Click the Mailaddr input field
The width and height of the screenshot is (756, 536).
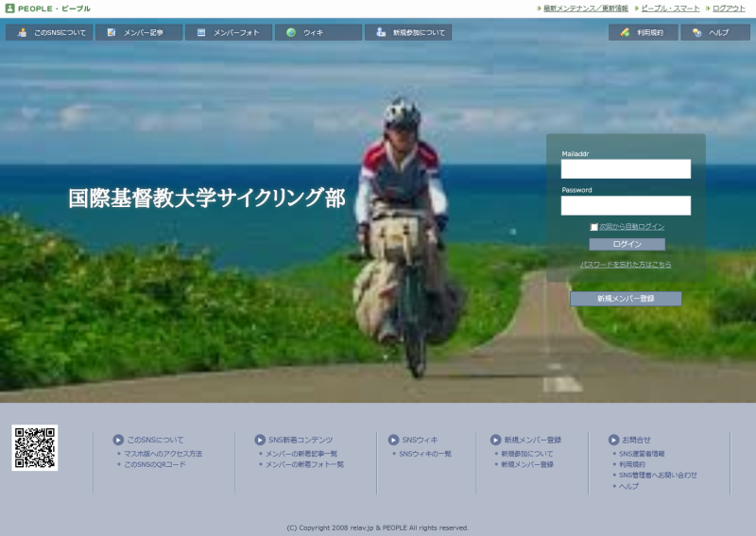pos(626,169)
